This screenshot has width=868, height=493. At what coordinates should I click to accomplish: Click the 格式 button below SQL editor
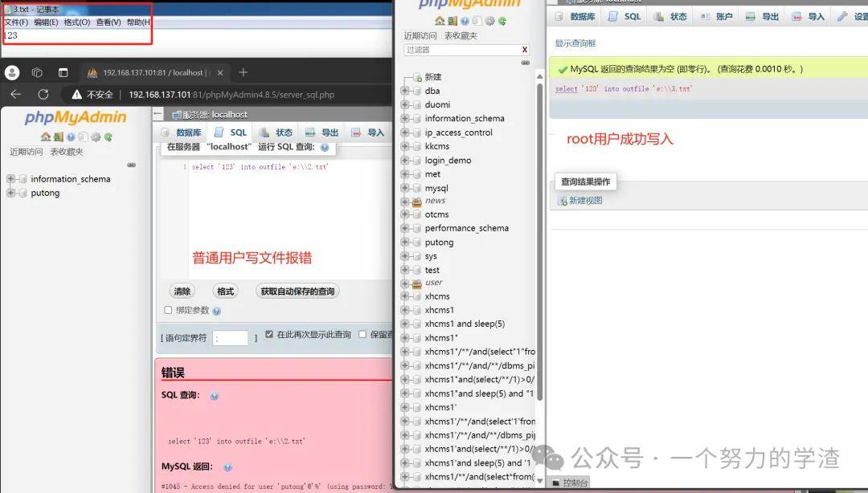coord(225,291)
